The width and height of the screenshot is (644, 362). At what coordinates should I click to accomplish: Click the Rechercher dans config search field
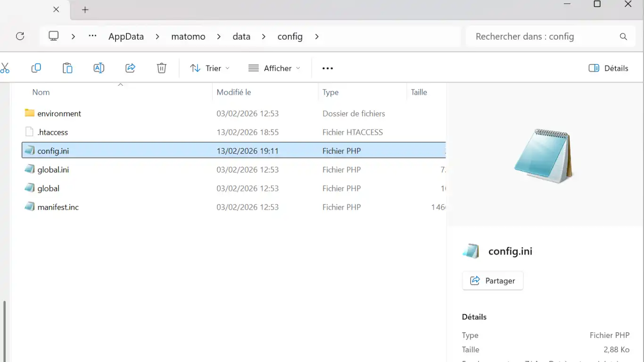542,37
